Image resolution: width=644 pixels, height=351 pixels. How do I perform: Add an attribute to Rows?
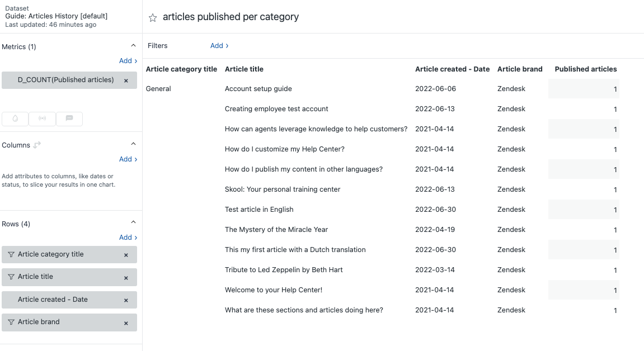pyautogui.click(x=128, y=238)
